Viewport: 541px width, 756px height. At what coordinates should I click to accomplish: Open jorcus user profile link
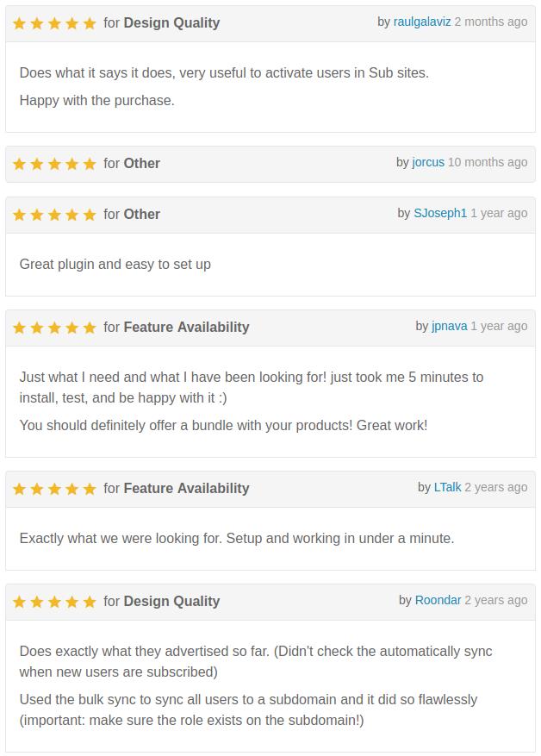click(428, 162)
